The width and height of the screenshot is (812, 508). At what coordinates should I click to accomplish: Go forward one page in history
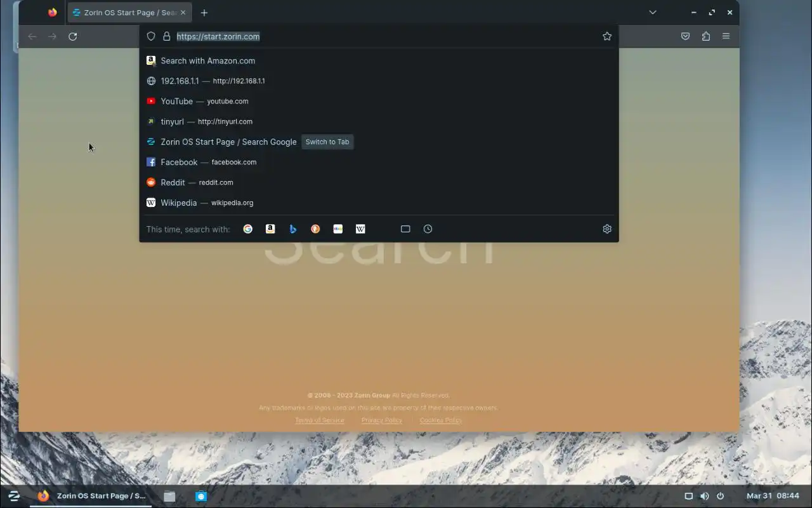[x=53, y=36]
